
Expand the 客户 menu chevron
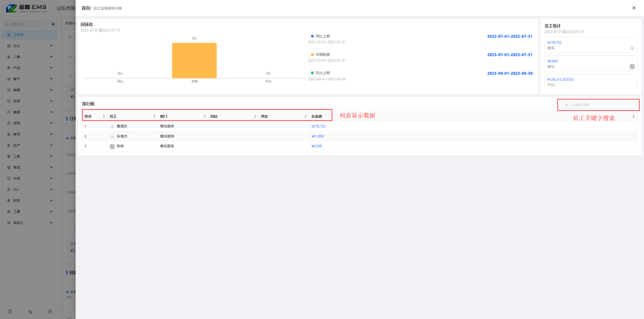tap(51, 79)
